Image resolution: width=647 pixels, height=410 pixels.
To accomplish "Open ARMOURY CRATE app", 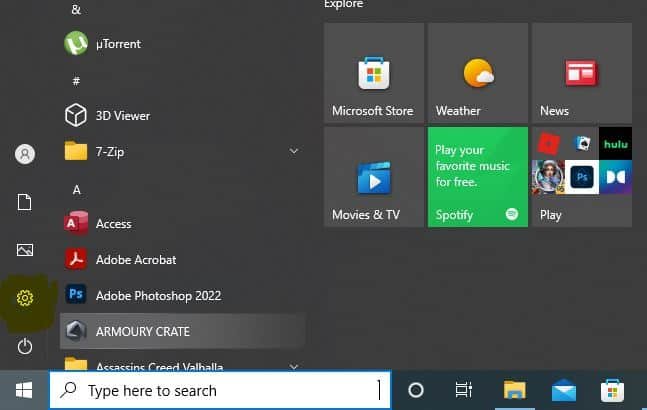I will (x=182, y=331).
